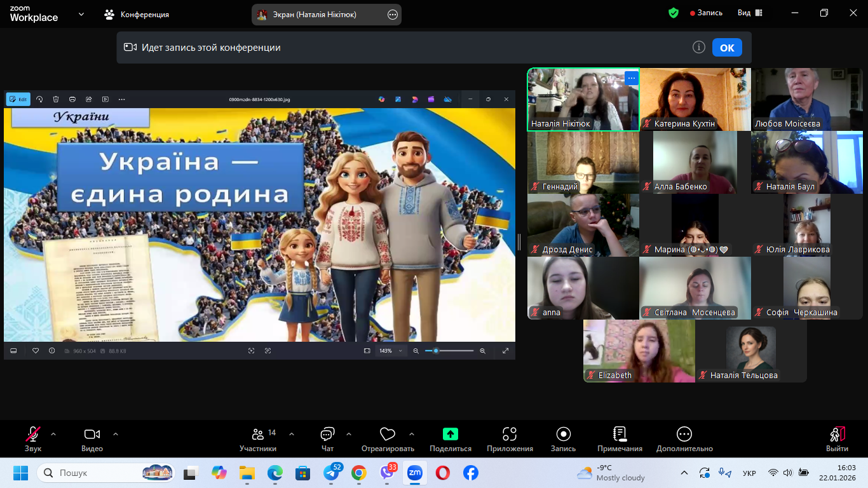Viewport: 868px width, 488px height.
Task: Open the Zoom Chat panel
Action: coord(327,439)
